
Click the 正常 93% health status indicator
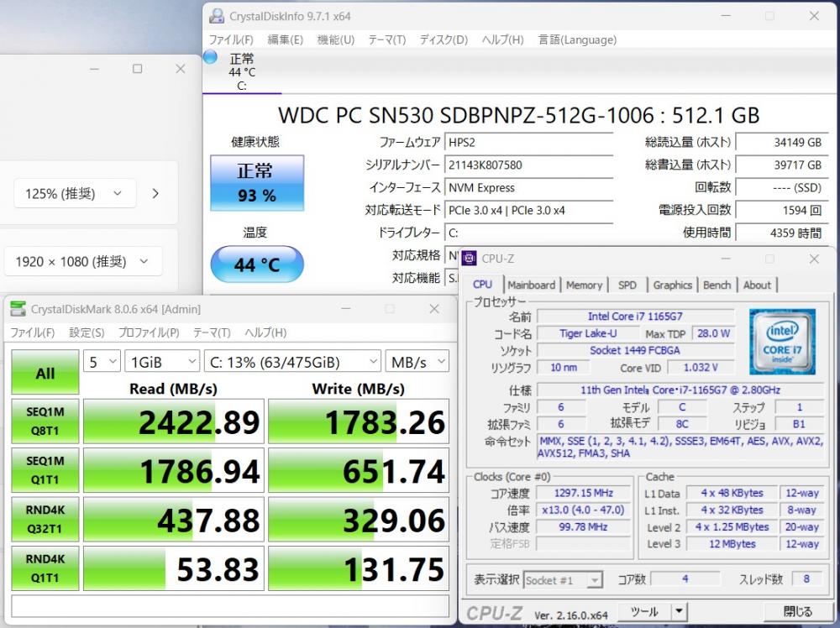(x=256, y=183)
